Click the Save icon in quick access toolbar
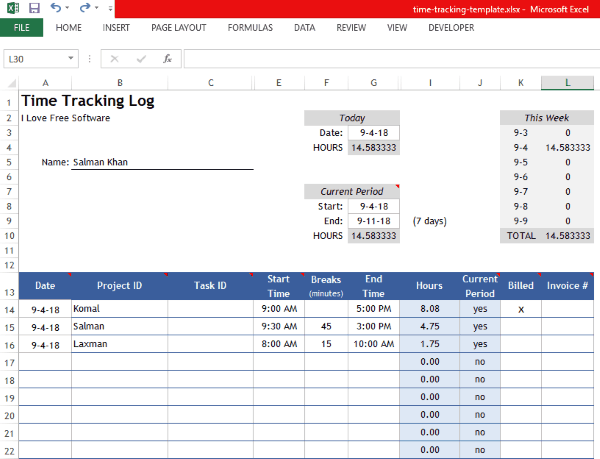This screenshot has height=459, width=600. [34, 8]
